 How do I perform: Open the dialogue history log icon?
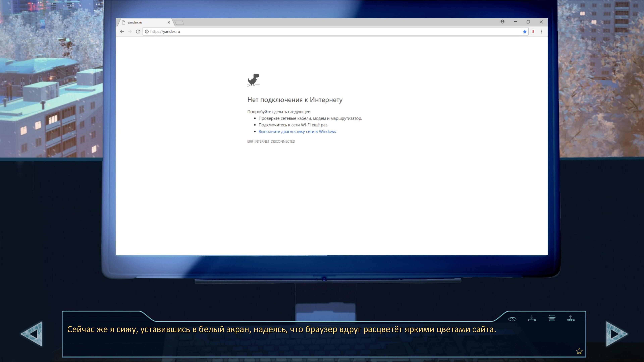[551, 318]
